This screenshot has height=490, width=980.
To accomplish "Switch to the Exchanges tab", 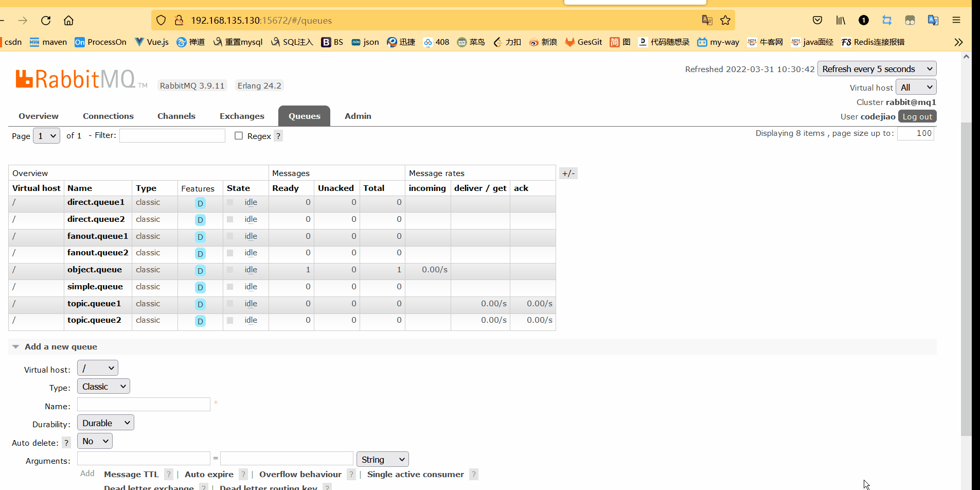I will point(242,116).
